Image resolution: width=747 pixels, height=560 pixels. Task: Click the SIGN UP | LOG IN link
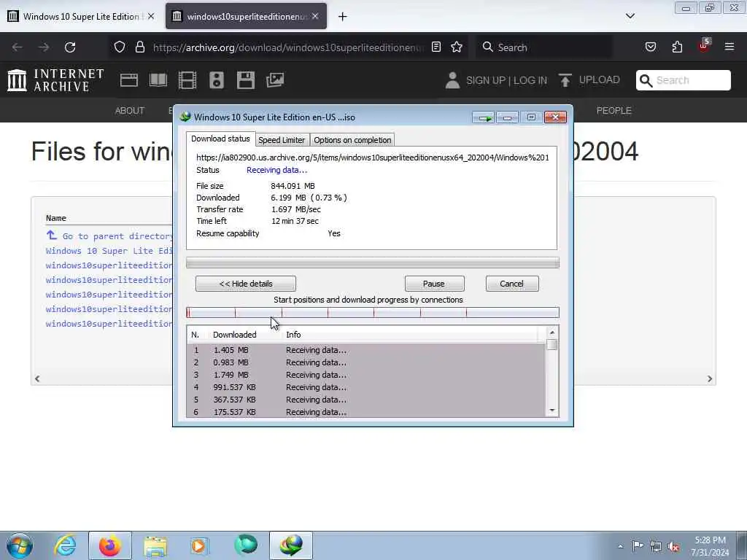506,80
